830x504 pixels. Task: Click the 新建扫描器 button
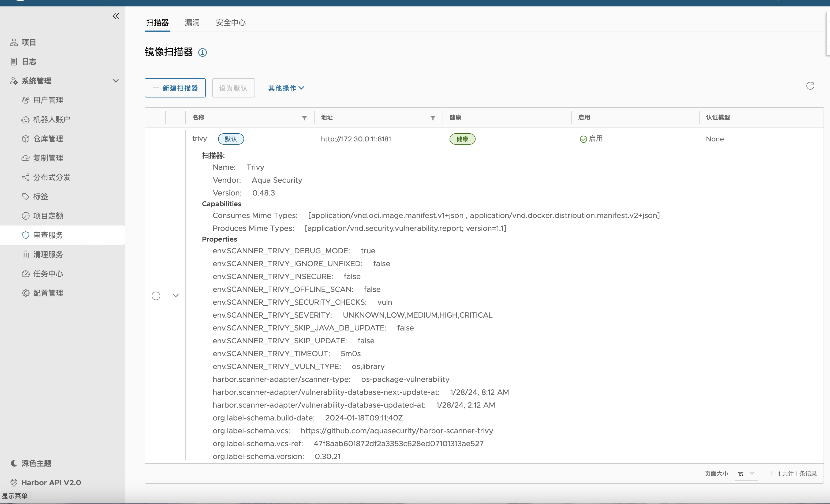coord(175,88)
